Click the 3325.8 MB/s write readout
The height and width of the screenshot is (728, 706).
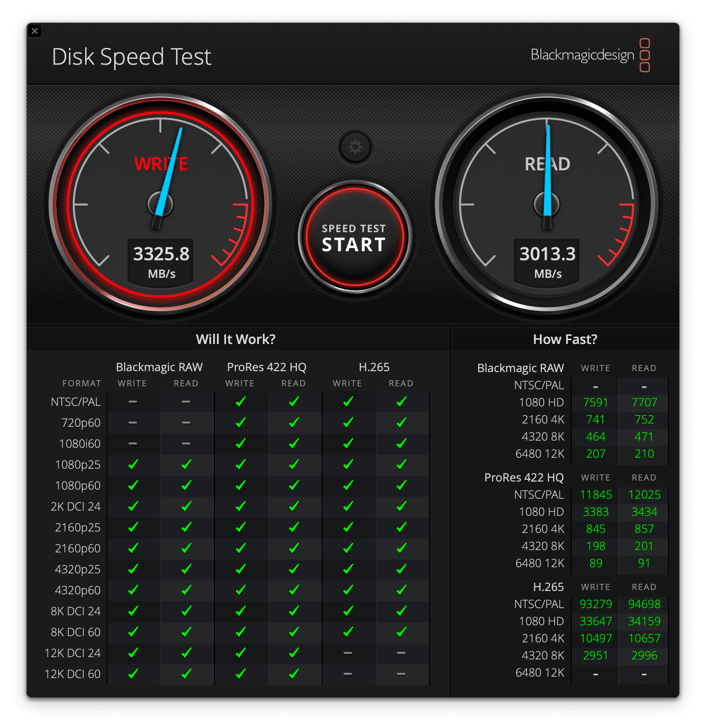[x=160, y=261]
